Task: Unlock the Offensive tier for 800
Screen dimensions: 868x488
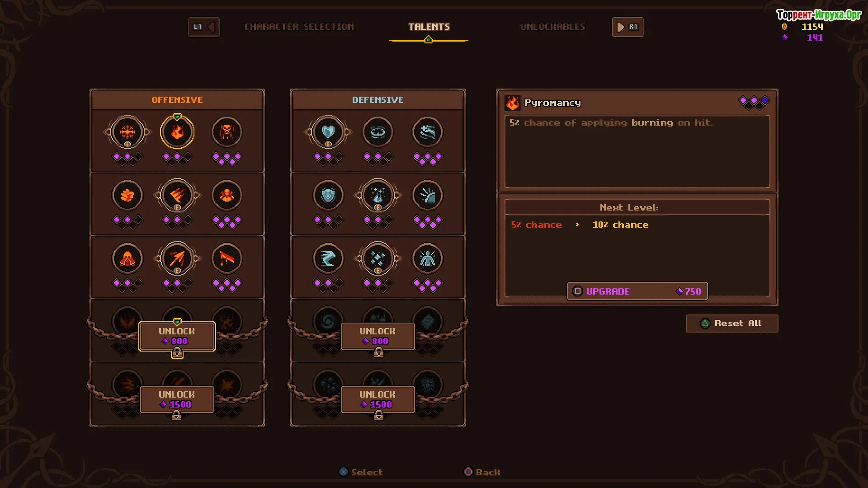Action: 177,336
